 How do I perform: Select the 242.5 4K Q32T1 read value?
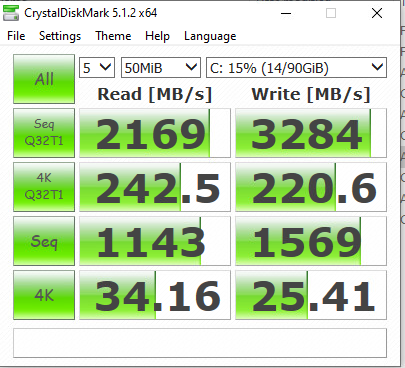[x=155, y=187]
